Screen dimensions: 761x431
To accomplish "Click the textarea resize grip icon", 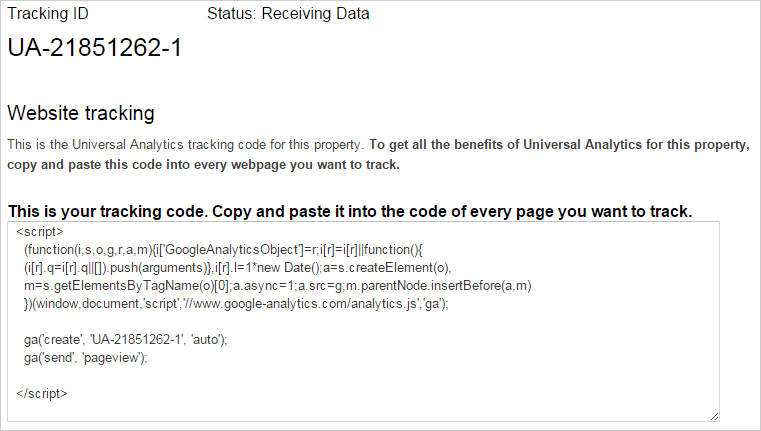I will [x=714, y=416].
